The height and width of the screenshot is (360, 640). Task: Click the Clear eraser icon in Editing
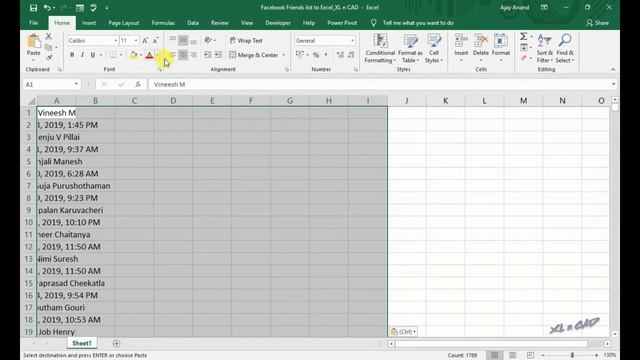tap(524, 58)
